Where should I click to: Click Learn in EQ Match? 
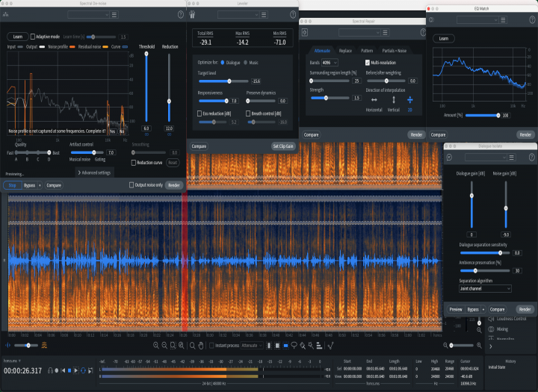444,38
